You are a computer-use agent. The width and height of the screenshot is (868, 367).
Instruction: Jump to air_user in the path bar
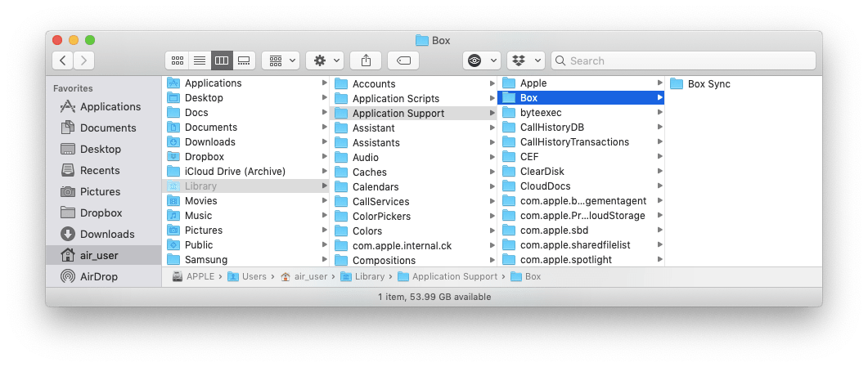[304, 276]
